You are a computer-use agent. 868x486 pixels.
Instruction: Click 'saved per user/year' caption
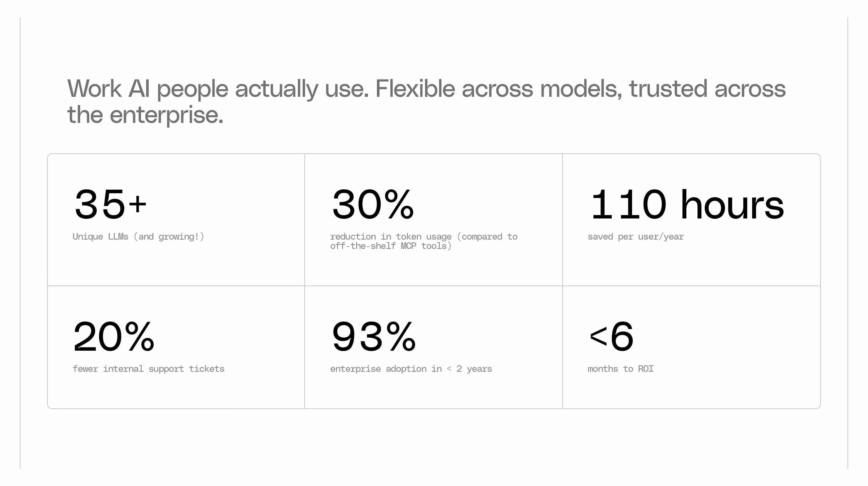click(x=635, y=237)
